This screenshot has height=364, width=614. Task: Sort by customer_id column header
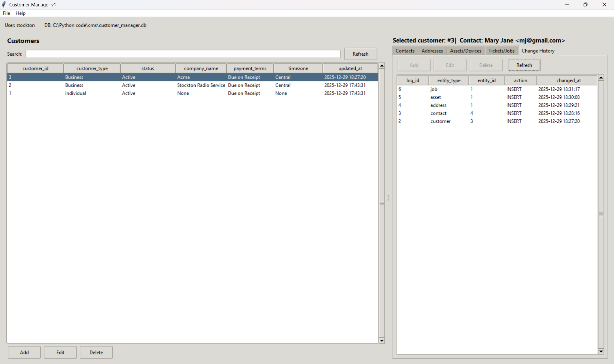click(x=35, y=68)
